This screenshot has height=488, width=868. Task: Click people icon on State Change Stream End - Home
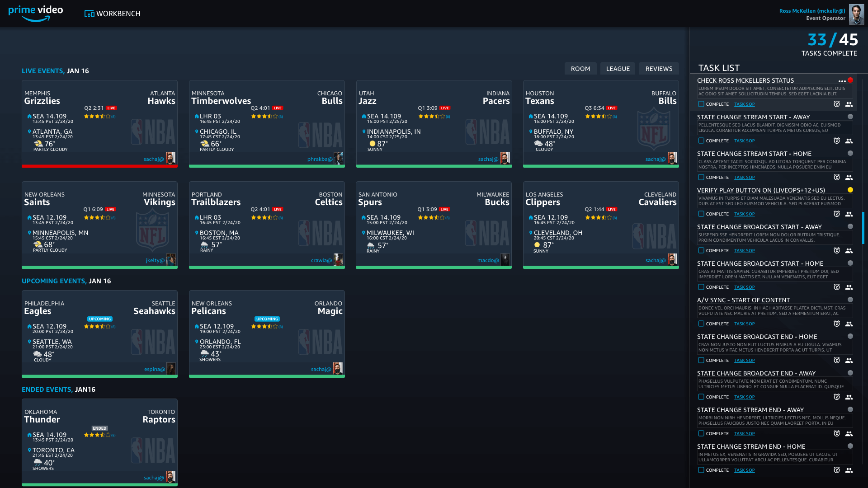[x=849, y=470]
